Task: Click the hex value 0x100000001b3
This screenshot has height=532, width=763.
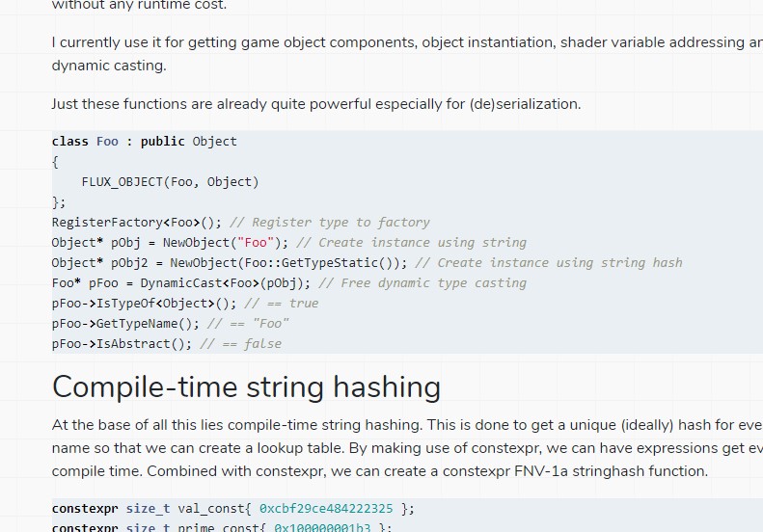Action: [x=322, y=527]
